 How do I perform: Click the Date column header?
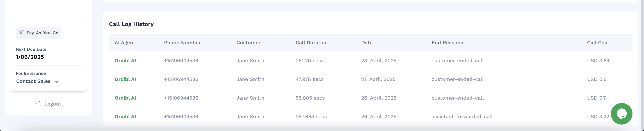367,43
